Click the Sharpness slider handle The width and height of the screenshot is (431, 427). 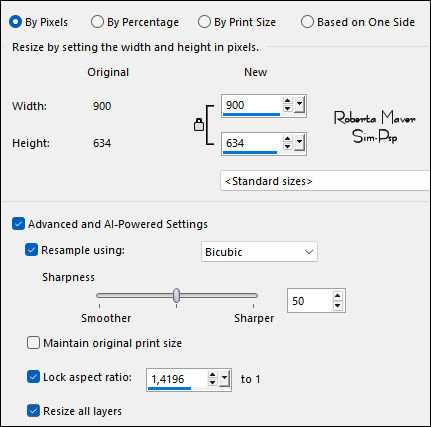pos(177,295)
